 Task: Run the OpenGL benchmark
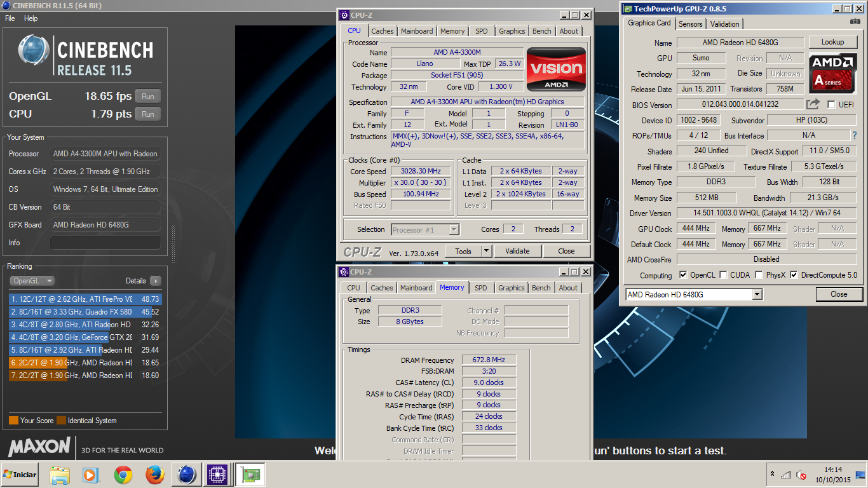(x=148, y=97)
